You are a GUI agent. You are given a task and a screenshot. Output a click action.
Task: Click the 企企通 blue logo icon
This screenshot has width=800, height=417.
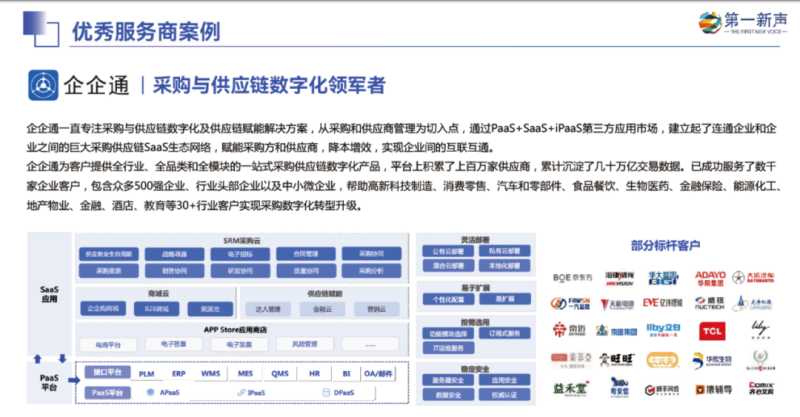pos(42,86)
